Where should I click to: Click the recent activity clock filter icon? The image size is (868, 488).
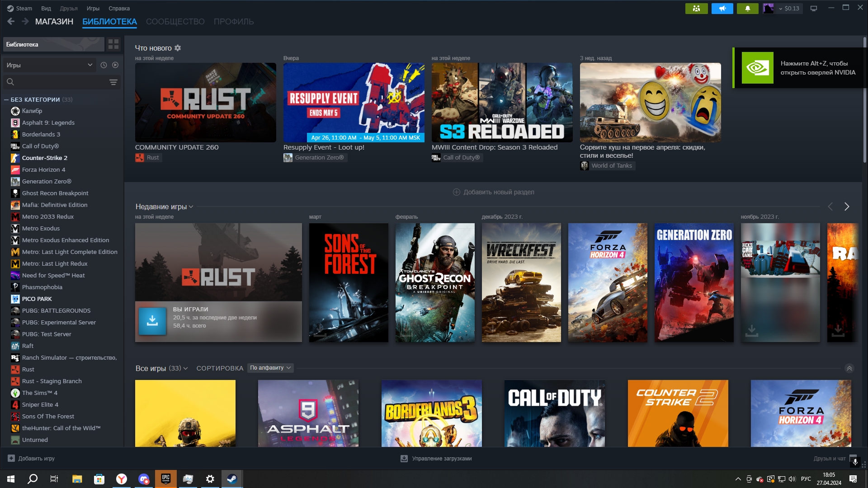[x=104, y=65]
